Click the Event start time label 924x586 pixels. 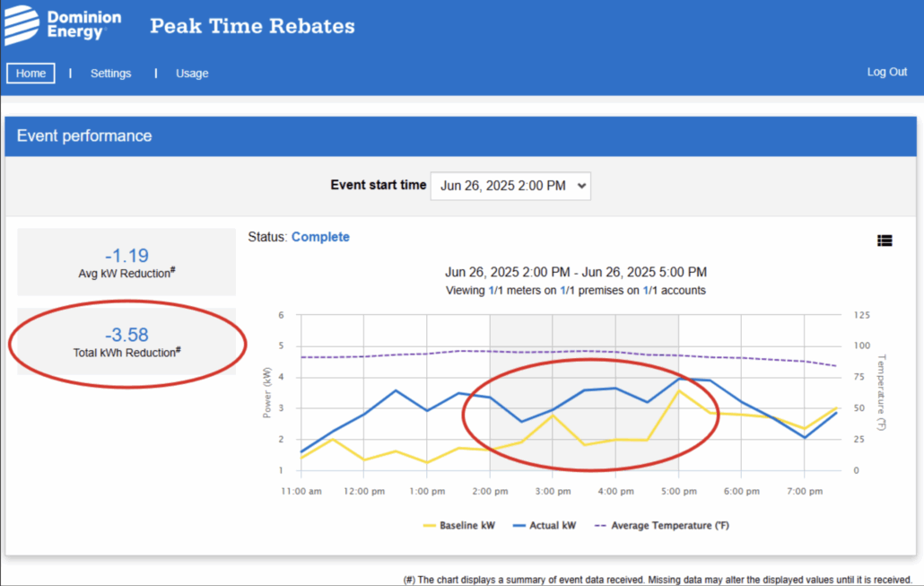click(x=379, y=185)
